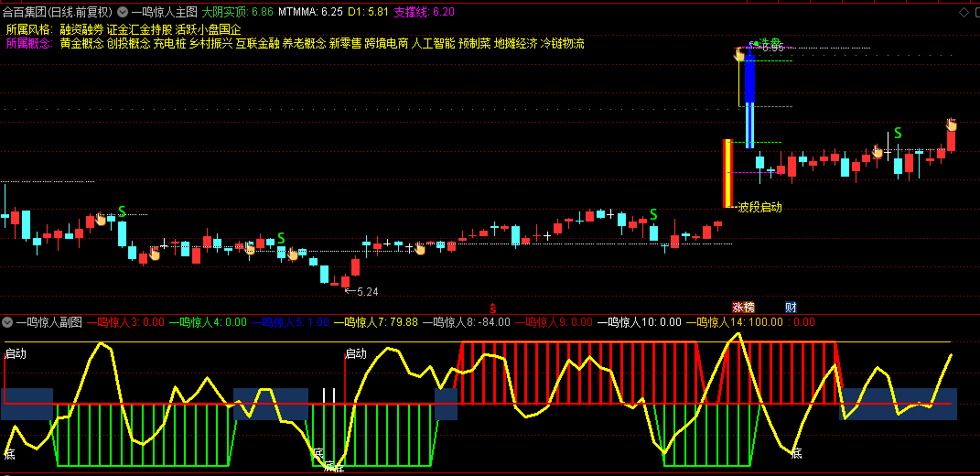Screen dimensions: 980x476
Task: Click the 一鸣惊人10: 0.00 readout
Action: point(640,323)
